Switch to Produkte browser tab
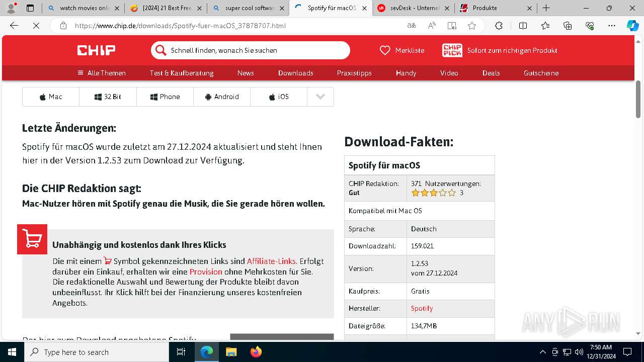The height and width of the screenshot is (362, 644). tap(496, 8)
